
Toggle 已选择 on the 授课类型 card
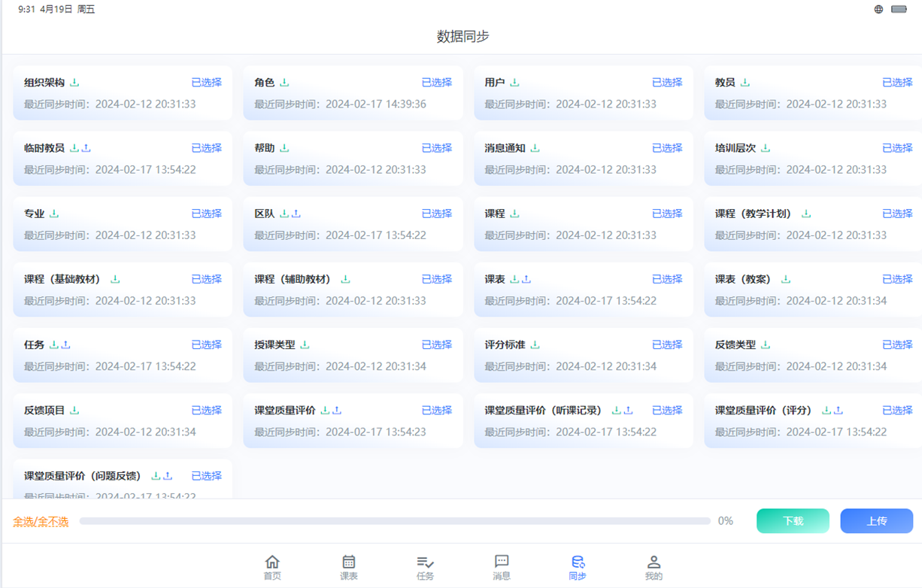point(436,344)
